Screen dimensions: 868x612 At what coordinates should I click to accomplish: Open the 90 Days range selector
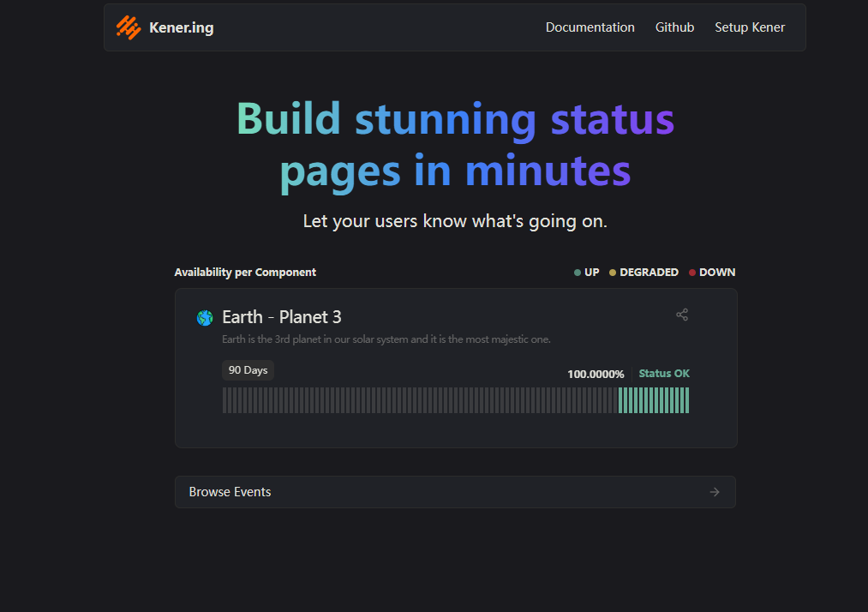(x=248, y=370)
